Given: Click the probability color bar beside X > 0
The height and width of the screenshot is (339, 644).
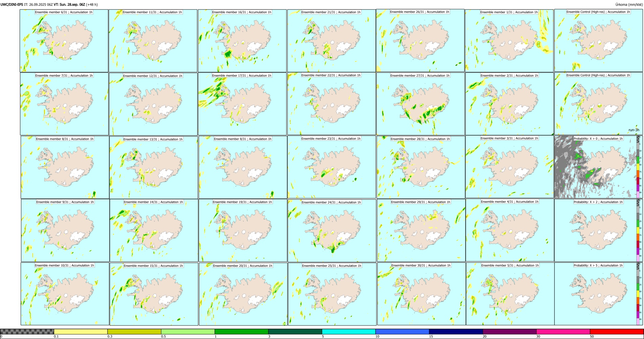Looking at the screenshot, I should 638,167.
